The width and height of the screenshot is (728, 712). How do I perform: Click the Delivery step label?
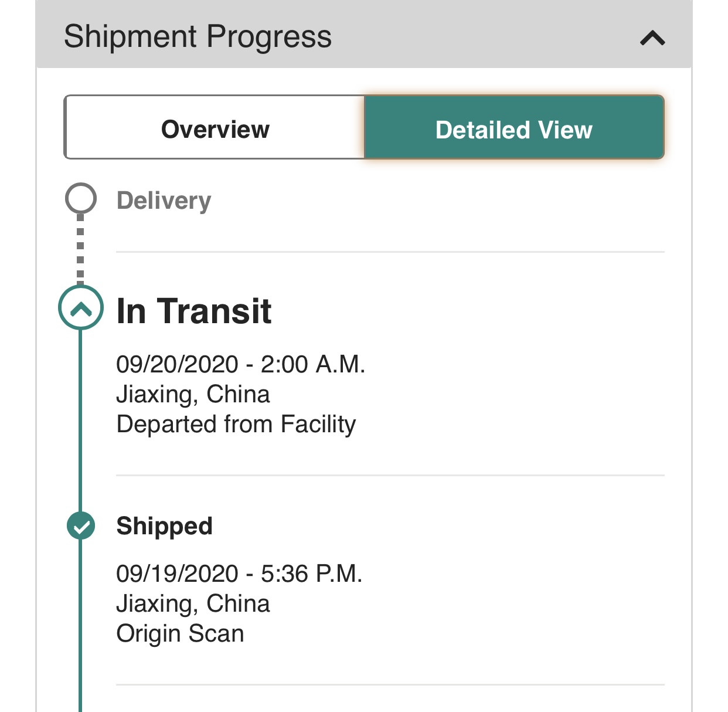coord(164,201)
